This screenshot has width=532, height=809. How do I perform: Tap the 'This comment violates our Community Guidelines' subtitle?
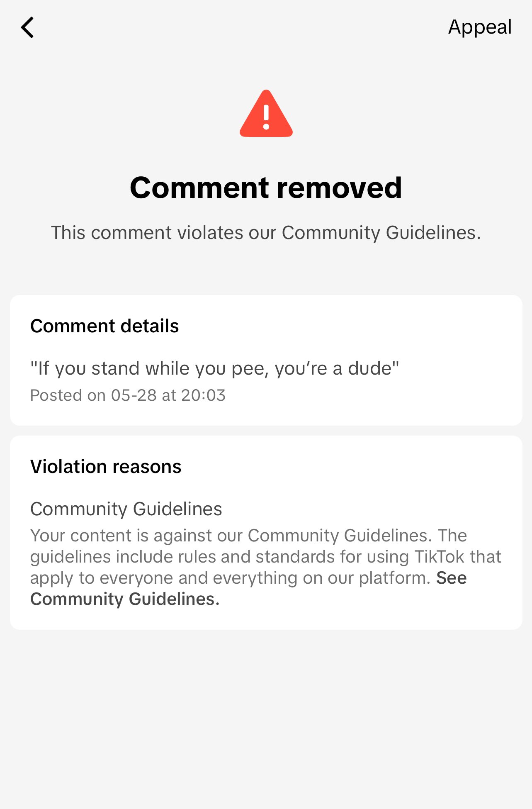[x=266, y=233]
